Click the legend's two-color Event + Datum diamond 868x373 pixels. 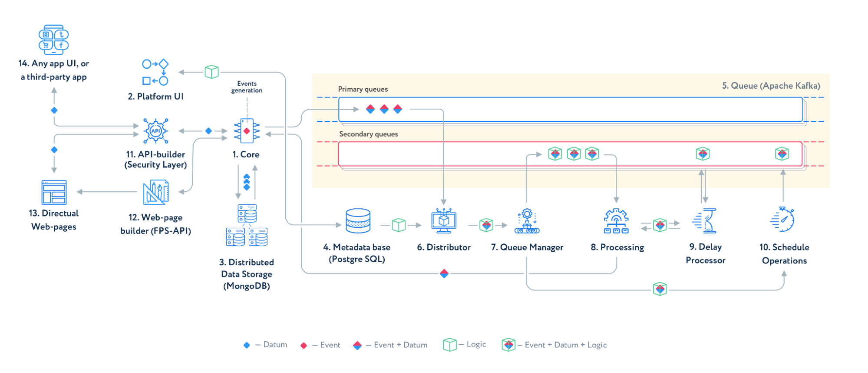[x=357, y=346]
